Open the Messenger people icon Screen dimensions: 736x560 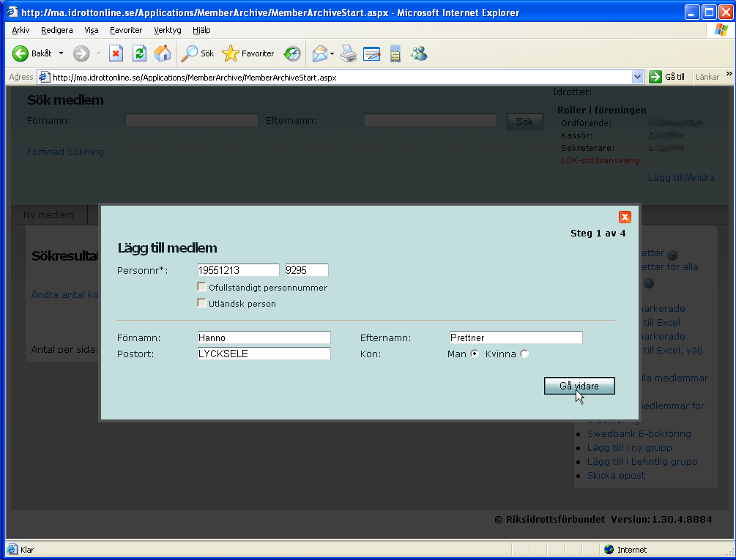click(x=419, y=53)
